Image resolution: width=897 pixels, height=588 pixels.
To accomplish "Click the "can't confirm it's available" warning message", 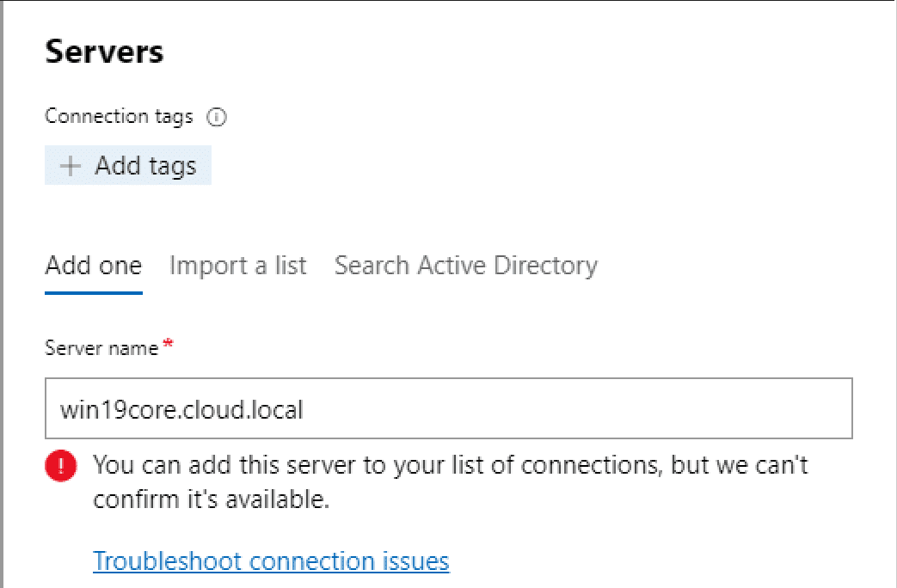I will pos(451,465).
